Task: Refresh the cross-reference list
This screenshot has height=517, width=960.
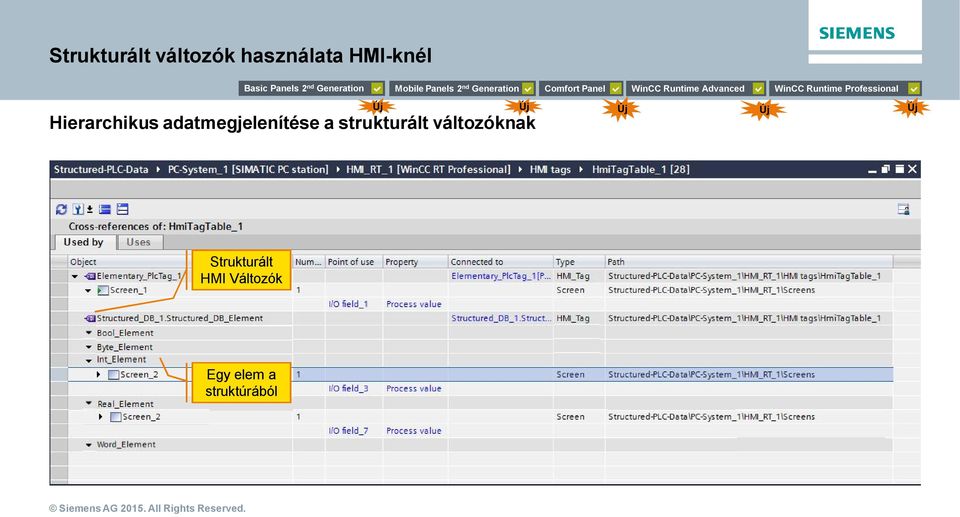Action: pos(61,209)
